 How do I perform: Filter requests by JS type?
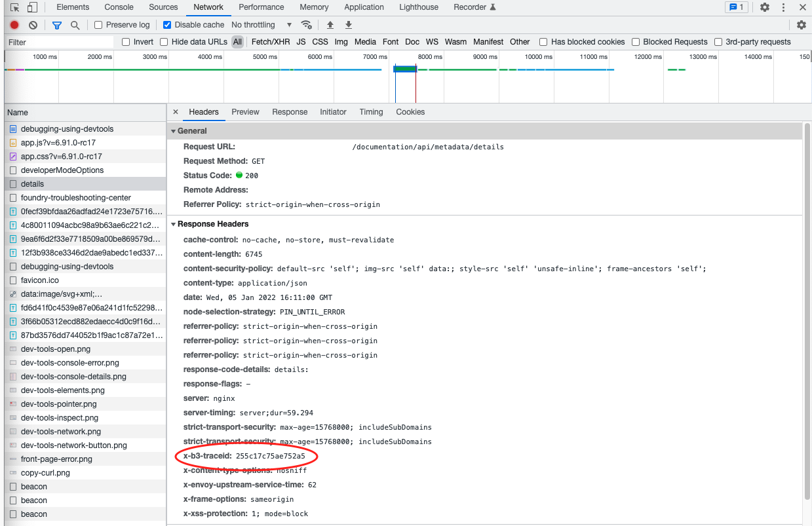pyautogui.click(x=301, y=42)
